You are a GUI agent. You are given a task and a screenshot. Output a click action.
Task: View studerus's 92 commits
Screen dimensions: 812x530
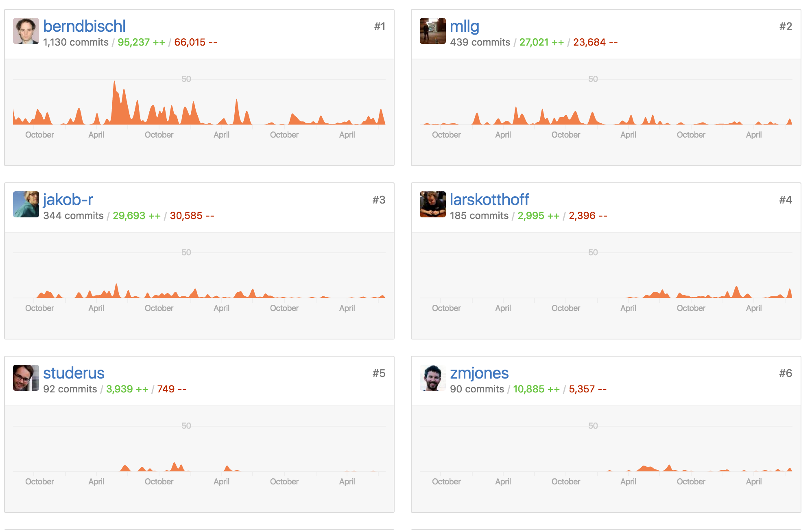pos(70,389)
